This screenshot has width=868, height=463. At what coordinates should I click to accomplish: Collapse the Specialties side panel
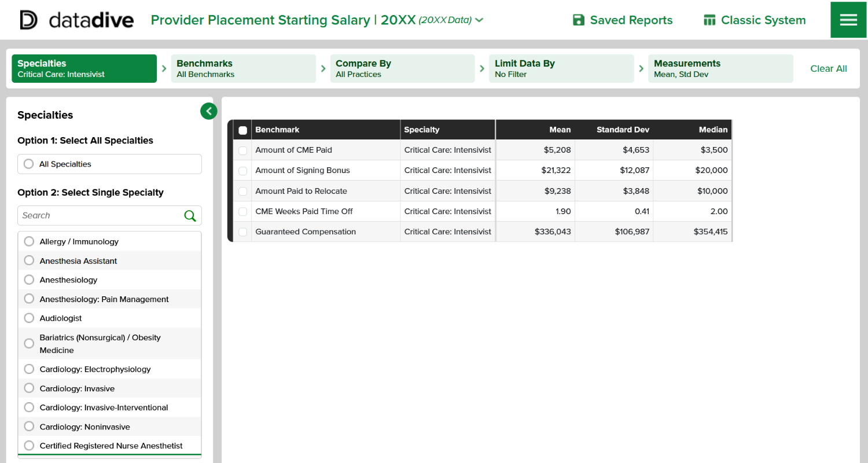209,111
